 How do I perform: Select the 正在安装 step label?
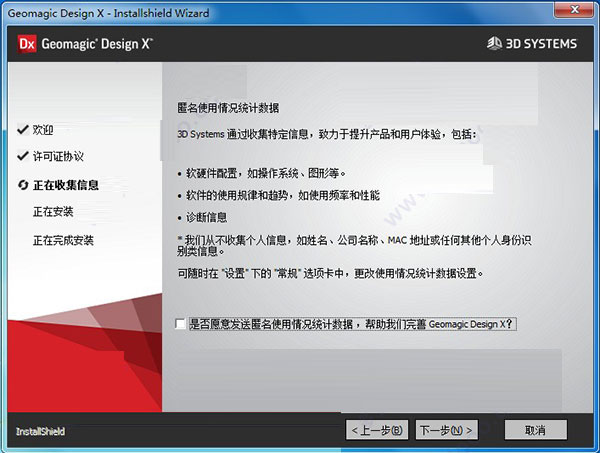53,212
